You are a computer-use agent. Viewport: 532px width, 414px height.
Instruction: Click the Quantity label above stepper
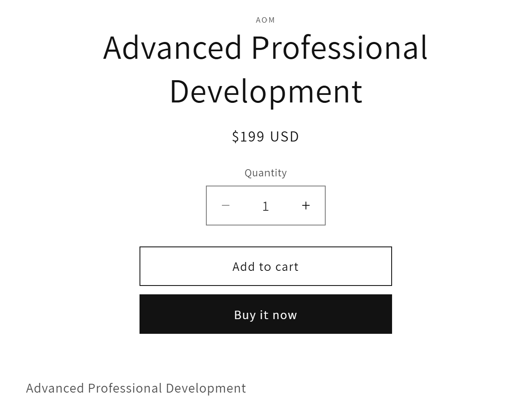[x=266, y=173]
